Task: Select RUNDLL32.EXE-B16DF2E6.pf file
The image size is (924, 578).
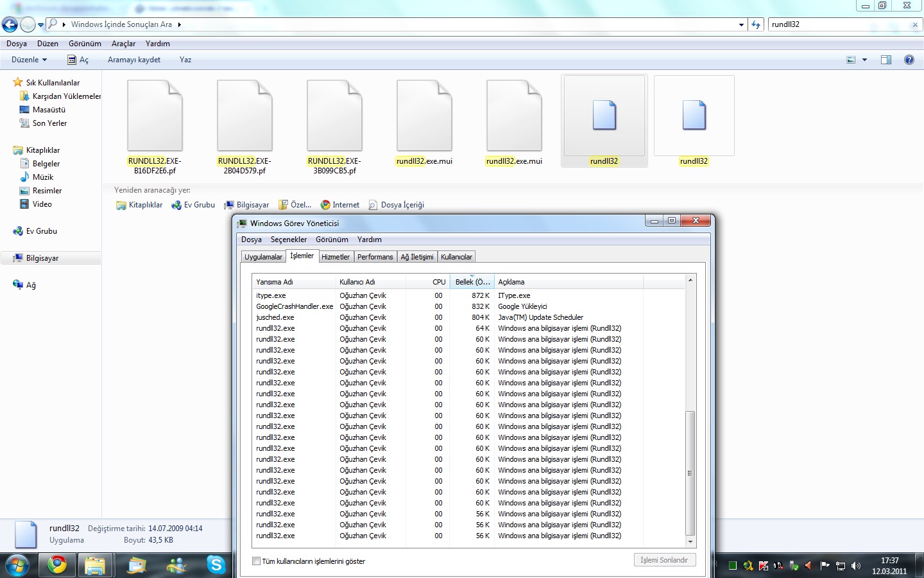Action: (x=155, y=126)
